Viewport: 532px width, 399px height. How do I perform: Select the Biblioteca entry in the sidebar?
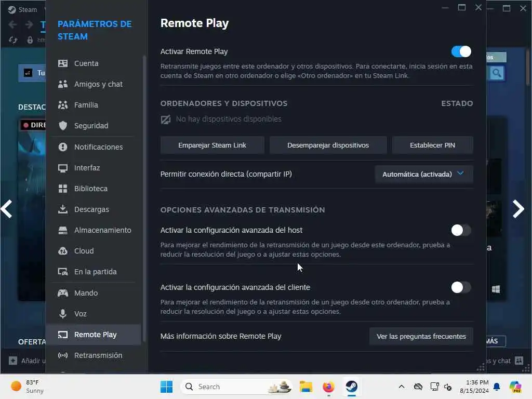[x=94, y=189]
